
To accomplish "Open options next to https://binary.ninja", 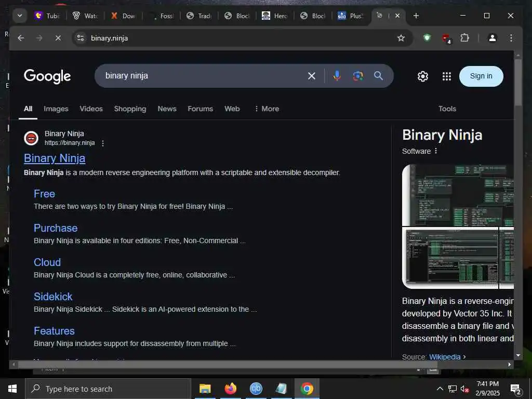I will coord(103,143).
